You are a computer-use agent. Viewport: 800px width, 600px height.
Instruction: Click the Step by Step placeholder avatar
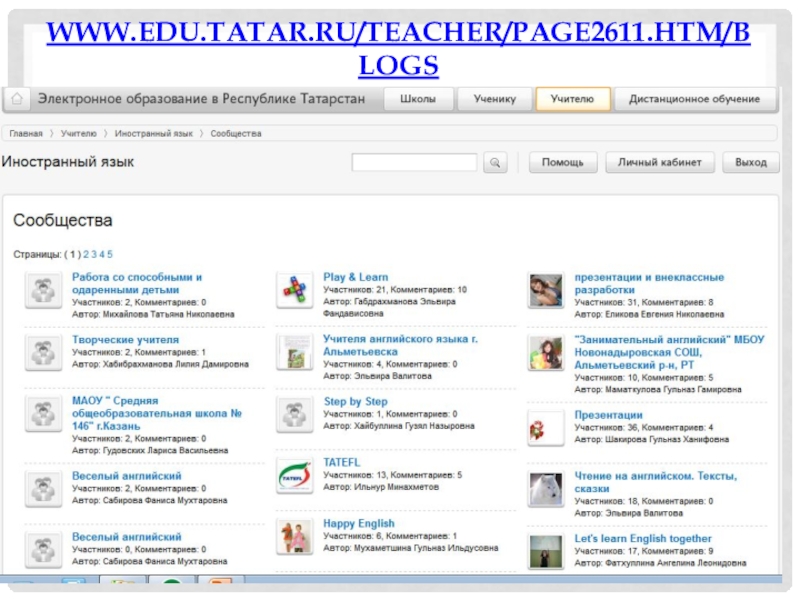pyautogui.click(x=294, y=414)
